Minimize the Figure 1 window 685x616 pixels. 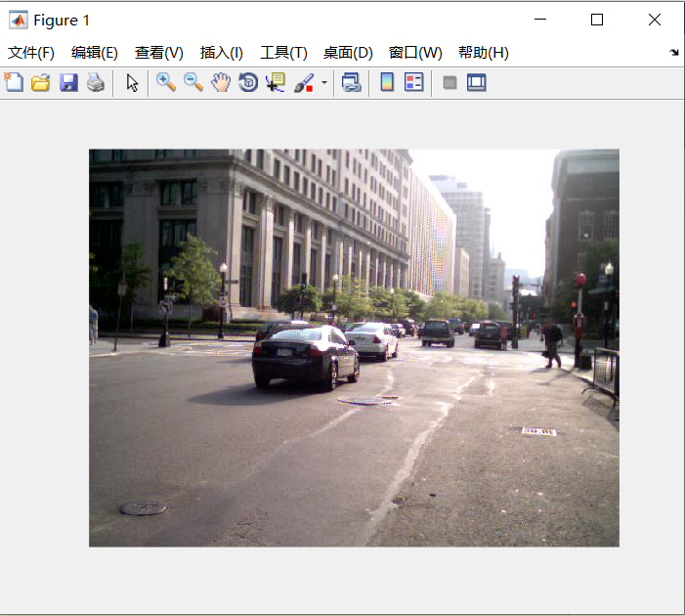pos(540,20)
